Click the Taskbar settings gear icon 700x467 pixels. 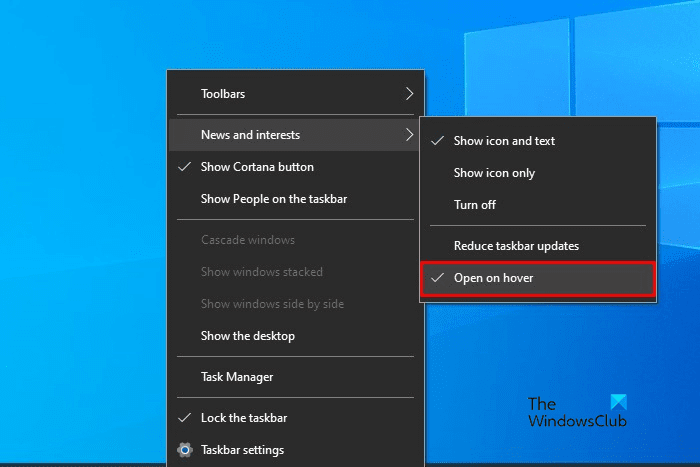[185, 450]
